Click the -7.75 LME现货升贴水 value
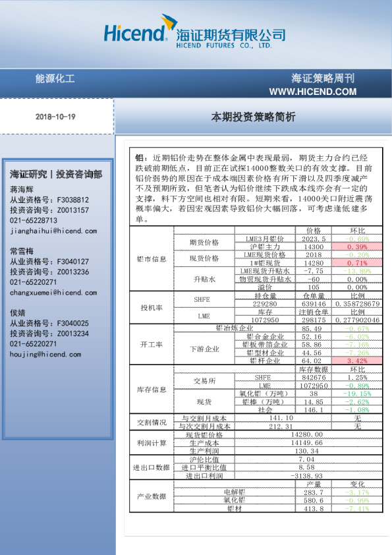The height and width of the screenshot is (555, 392). pos(314,271)
